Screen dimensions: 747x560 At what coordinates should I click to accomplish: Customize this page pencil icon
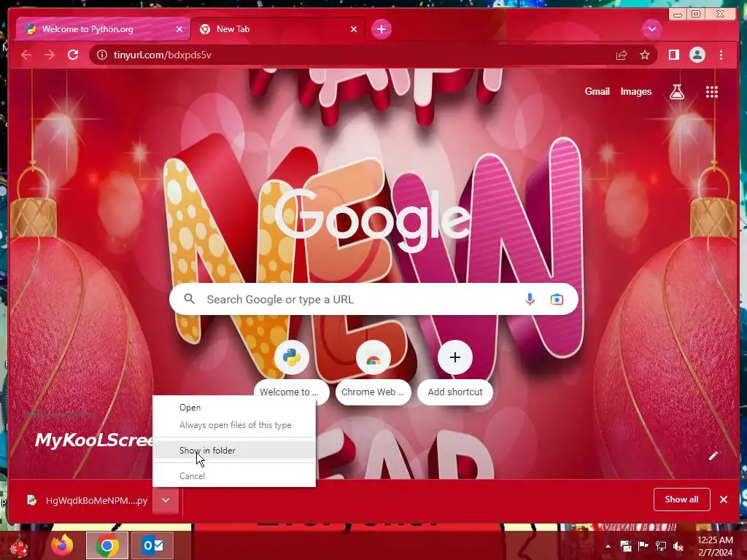(713, 456)
